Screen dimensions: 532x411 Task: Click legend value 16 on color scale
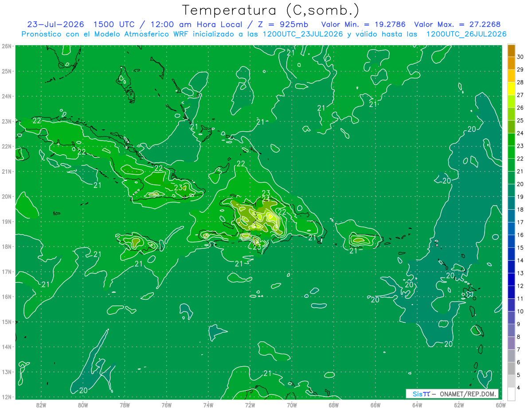click(x=520, y=235)
